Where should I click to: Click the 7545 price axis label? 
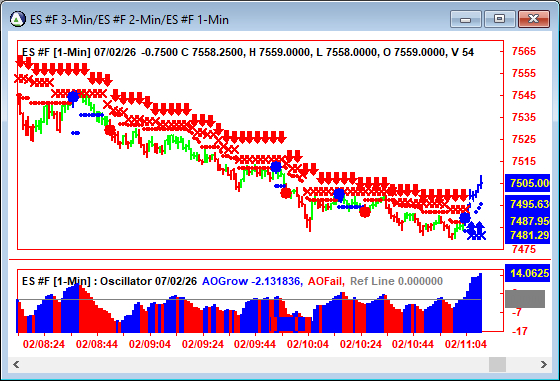coord(524,95)
